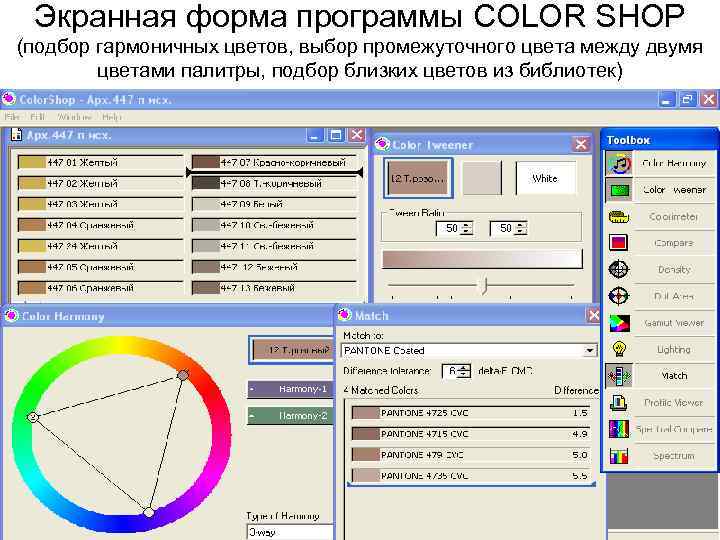The height and width of the screenshot is (540, 720).
Task: Adjust the Difference tolerance stepper
Action: click(464, 371)
